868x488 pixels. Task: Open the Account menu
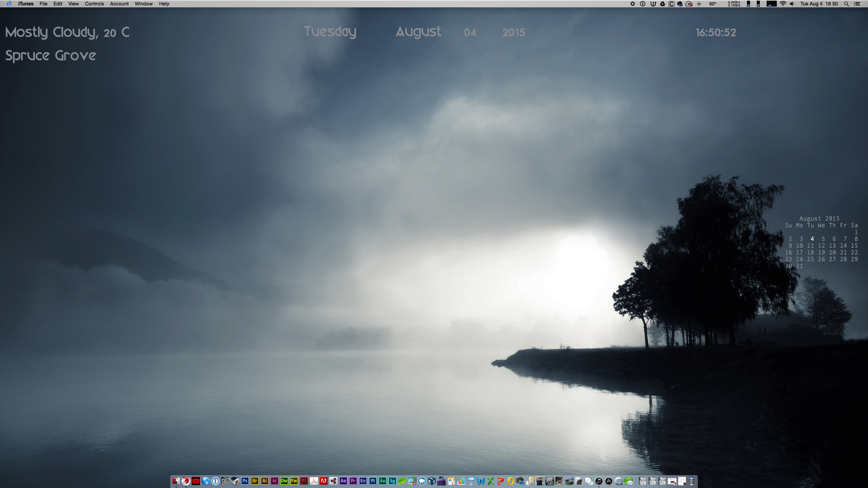(x=119, y=4)
